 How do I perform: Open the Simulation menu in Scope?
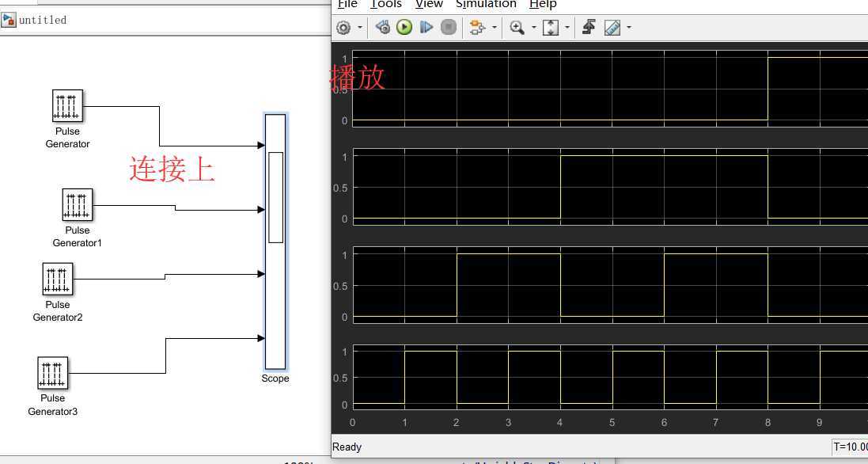pos(486,5)
